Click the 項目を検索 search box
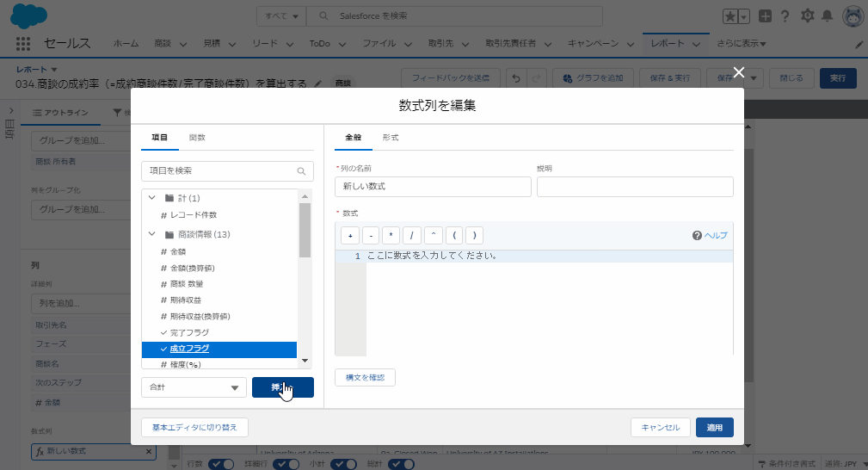Screen dimensions: 868x470 pos(227,171)
